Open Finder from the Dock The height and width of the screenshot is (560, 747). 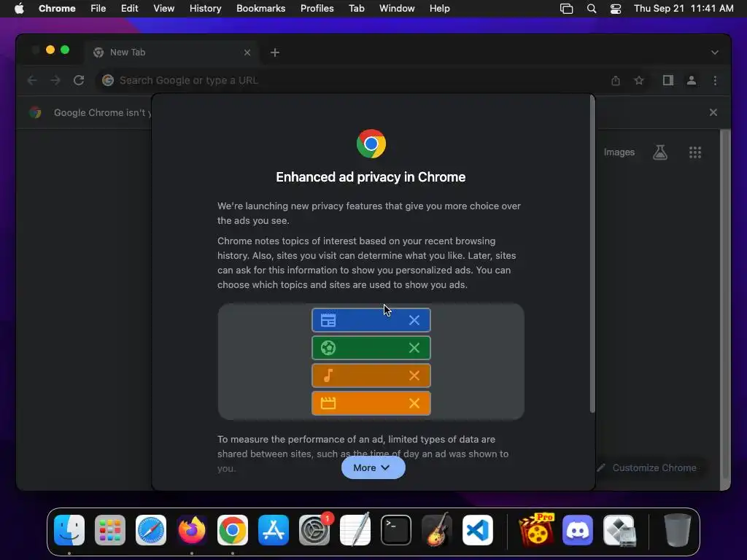coord(69,530)
